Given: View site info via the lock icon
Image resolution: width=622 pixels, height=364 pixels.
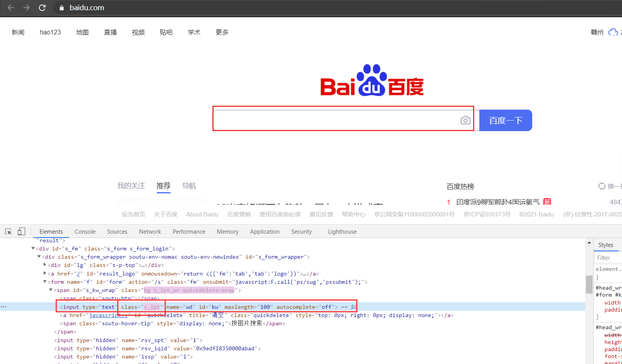Looking at the screenshot, I should click(x=61, y=8).
